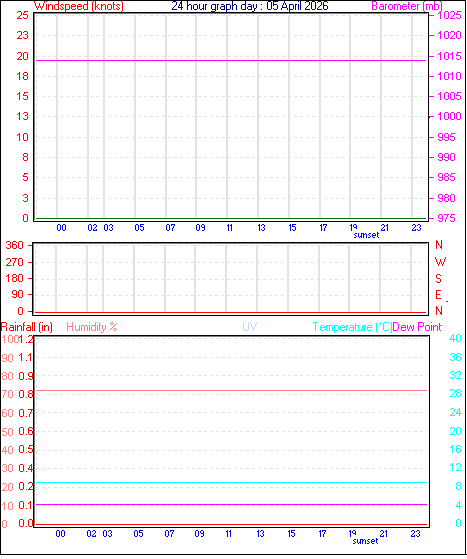This screenshot has height=559, width=467.
Task: Click the 'Barometer (mb)' axis title
Action: click(x=407, y=6)
